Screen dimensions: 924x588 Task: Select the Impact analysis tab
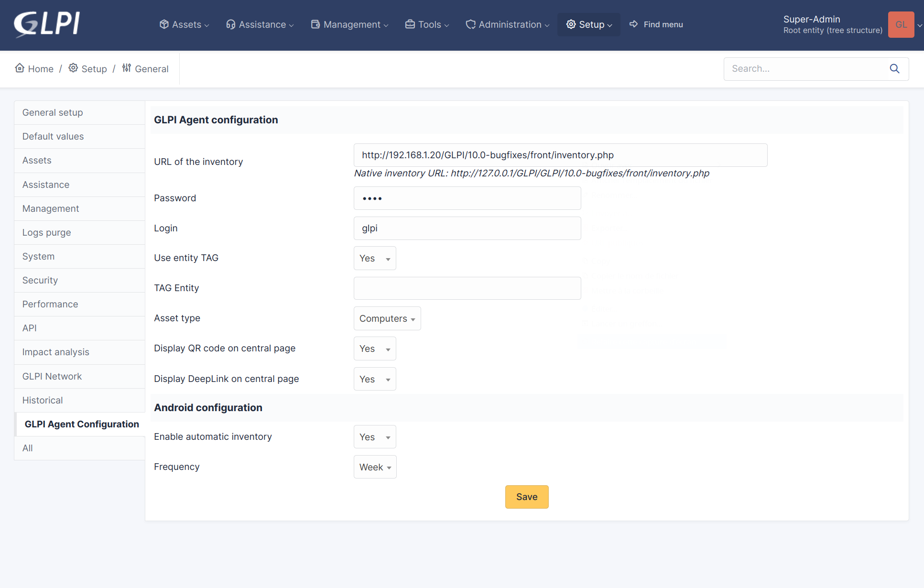coord(79,352)
